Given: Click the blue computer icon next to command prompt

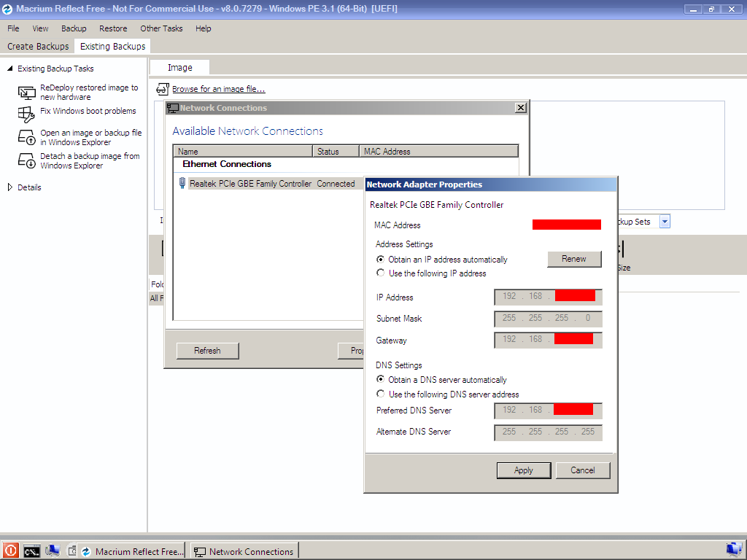Looking at the screenshot, I should 53,551.
